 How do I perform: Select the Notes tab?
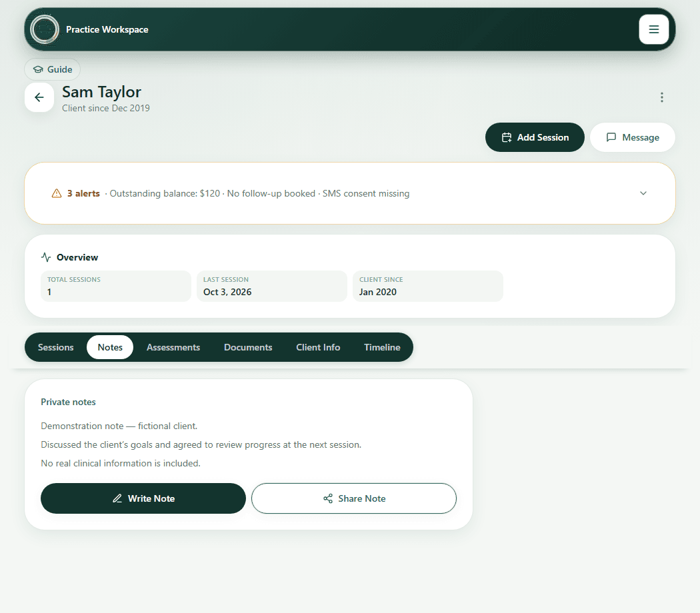[110, 347]
